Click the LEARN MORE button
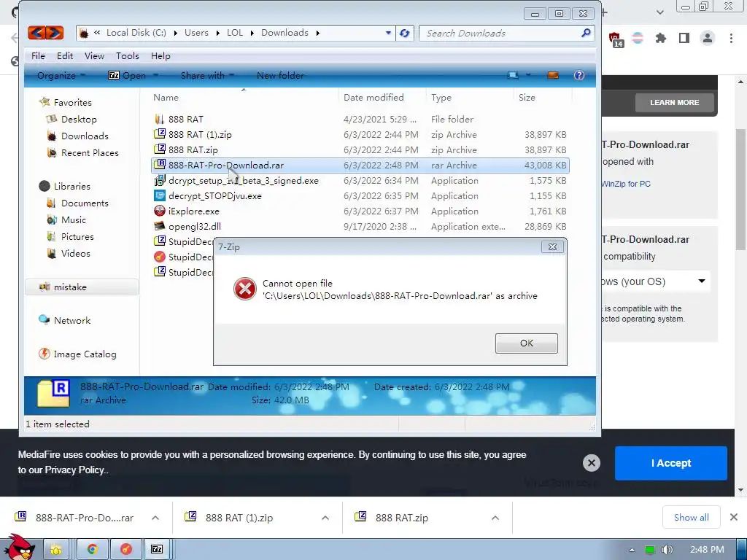 674,102
